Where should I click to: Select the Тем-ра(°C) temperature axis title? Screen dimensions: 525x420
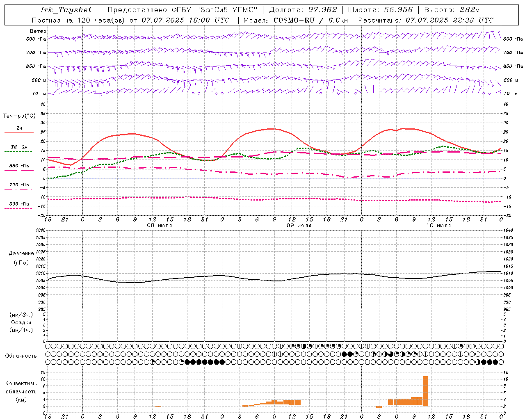click(x=19, y=116)
